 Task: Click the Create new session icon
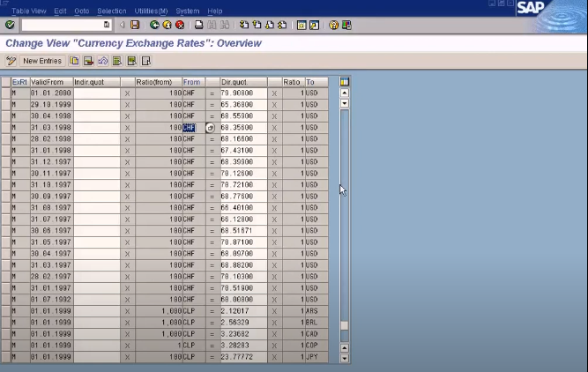pos(301,25)
